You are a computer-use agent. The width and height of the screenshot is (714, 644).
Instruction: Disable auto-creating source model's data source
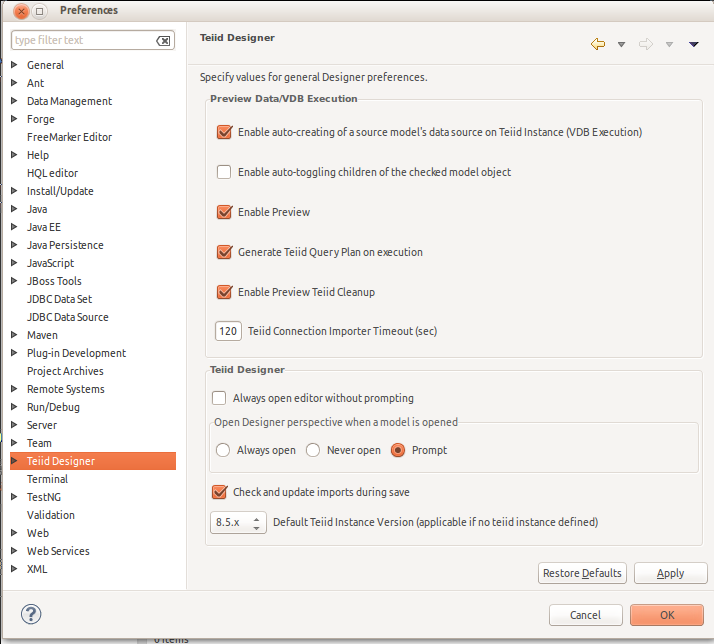[224, 132]
